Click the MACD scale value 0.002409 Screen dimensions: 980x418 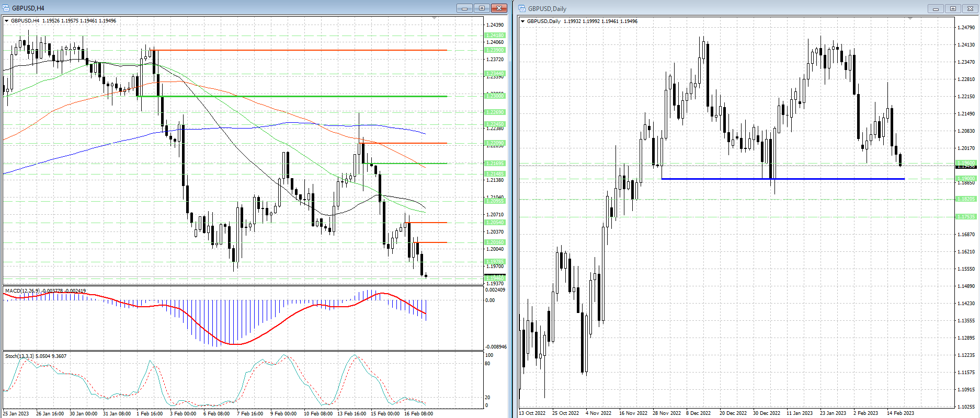[495, 290]
